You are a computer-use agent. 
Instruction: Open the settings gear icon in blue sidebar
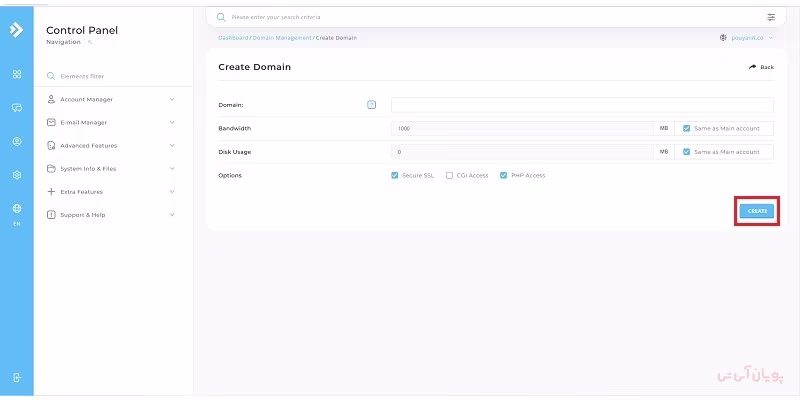tap(17, 175)
